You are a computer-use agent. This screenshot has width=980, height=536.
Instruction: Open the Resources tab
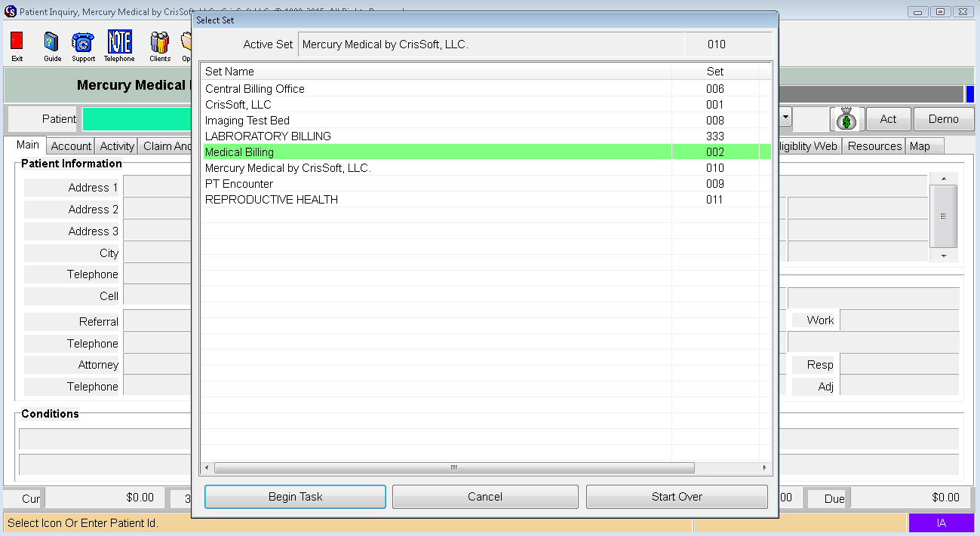pyautogui.click(x=874, y=146)
